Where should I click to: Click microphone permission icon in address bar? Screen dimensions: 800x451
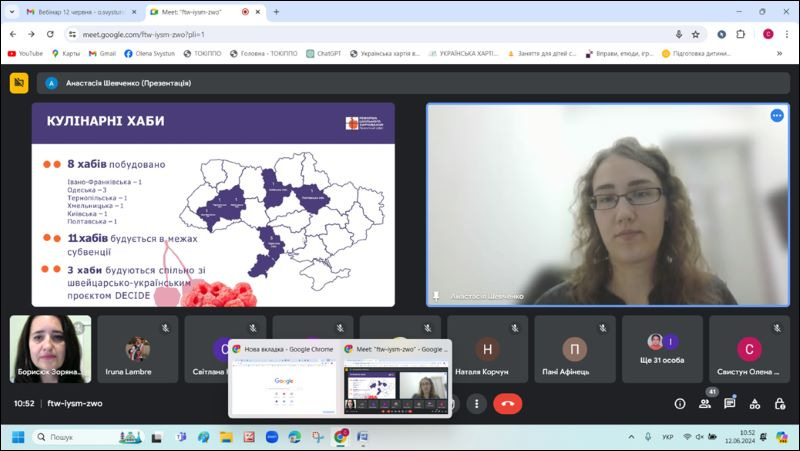tap(679, 34)
